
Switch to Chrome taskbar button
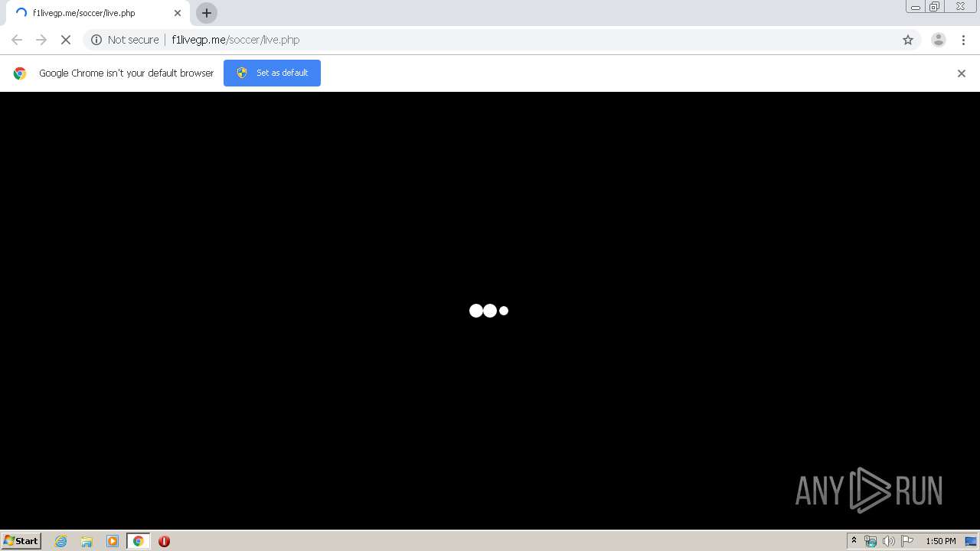point(139,541)
